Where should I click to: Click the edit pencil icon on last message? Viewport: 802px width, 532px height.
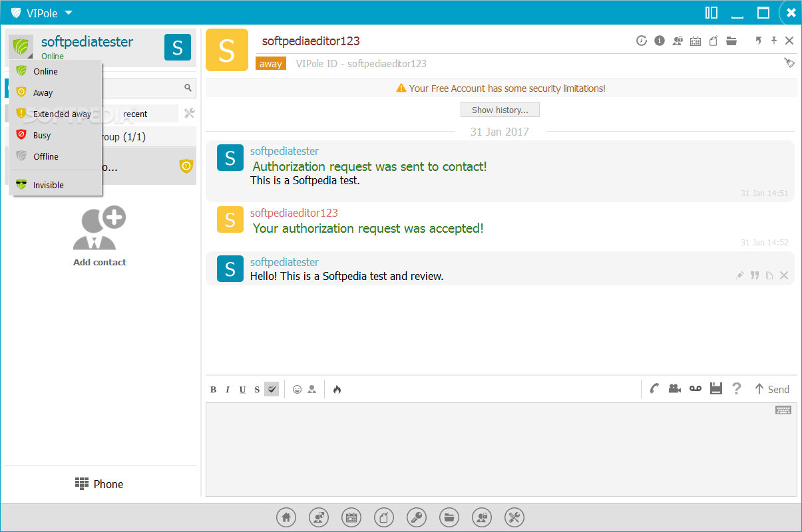point(739,275)
